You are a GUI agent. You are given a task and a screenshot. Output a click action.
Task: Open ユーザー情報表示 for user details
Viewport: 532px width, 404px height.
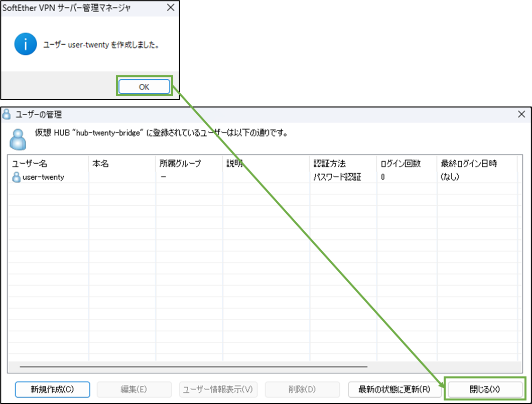point(218,389)
